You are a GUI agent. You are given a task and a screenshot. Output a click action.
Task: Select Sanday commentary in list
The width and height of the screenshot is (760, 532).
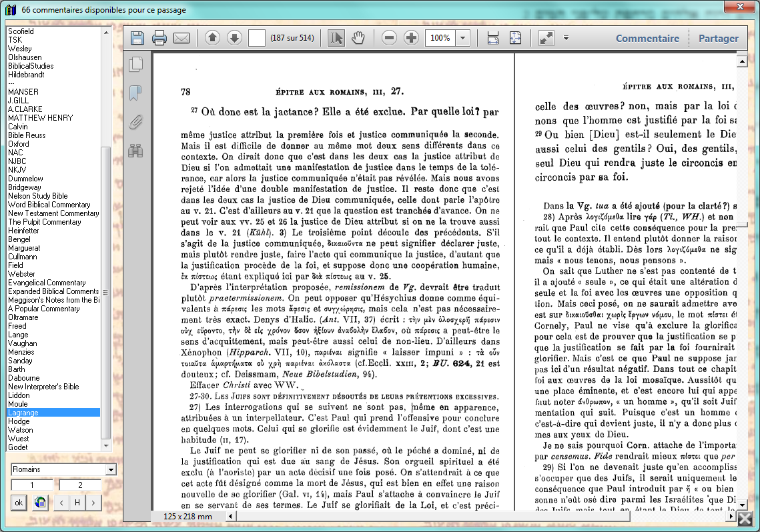pyautogui.click(x=20, y=361)
